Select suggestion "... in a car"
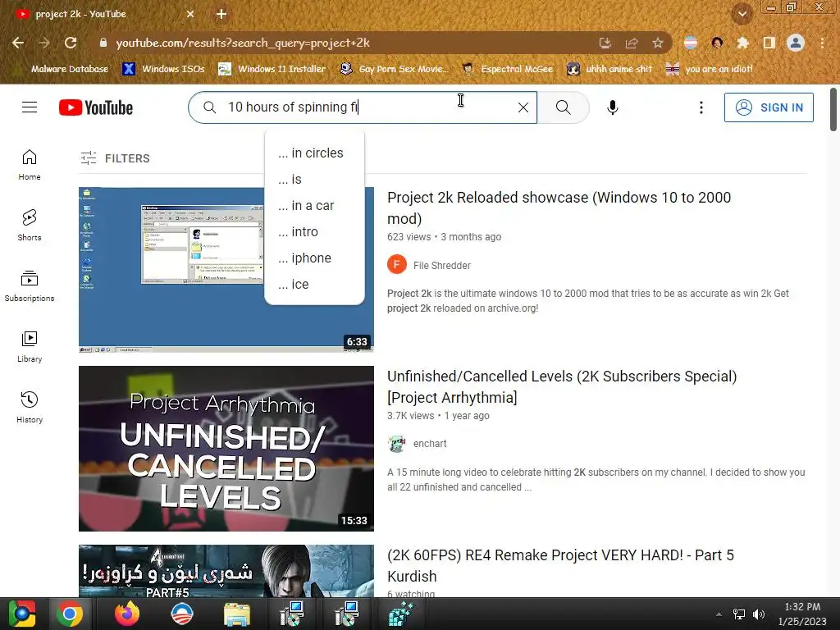The height and width of the screenshot is (630, 840). [314, 206]
